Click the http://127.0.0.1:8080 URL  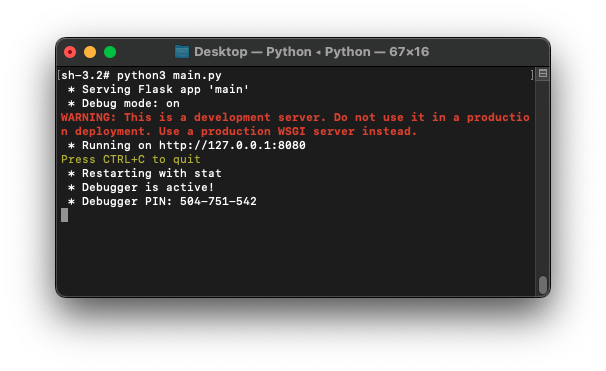click(232, 145)
